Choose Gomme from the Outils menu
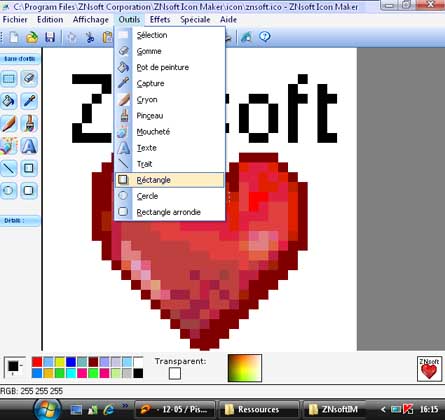The width and height of the screenshot is (445, 420). click(170, 51)
